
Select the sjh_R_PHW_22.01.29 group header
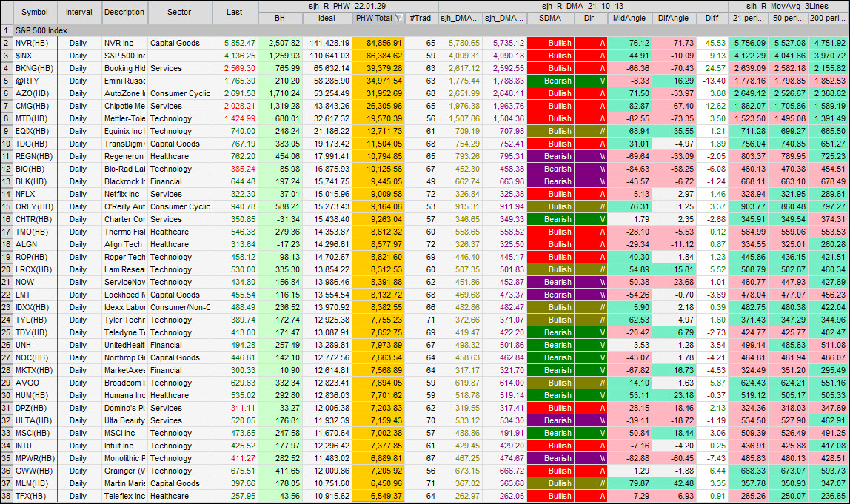click(x=347, y=7)
